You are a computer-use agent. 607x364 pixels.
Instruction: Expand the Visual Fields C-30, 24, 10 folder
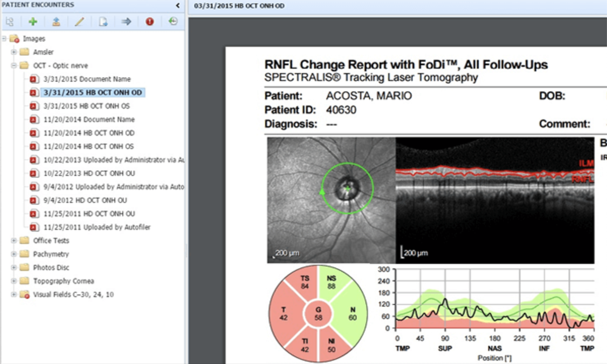point(14,294)
